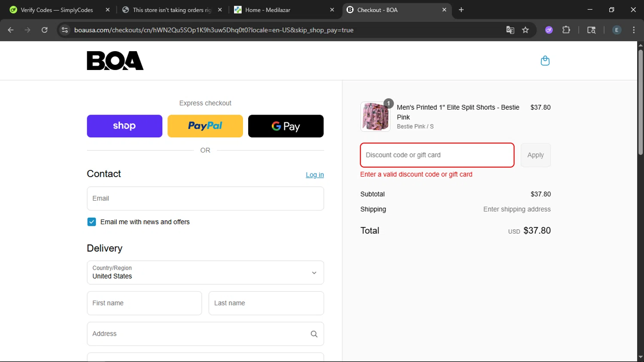Uncheck 'Email me with news and offers'
Viewport: 644px width, 362px height.
coord(91,222)
